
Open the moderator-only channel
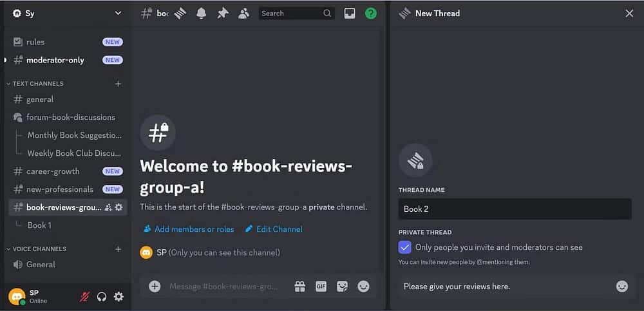pos(68,60)
